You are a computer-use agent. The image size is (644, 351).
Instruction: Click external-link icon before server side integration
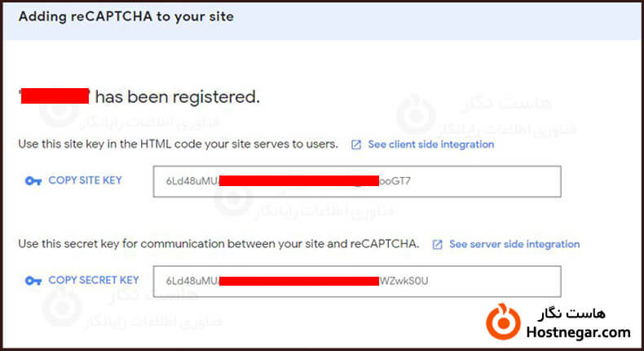(x=438, y=244)
